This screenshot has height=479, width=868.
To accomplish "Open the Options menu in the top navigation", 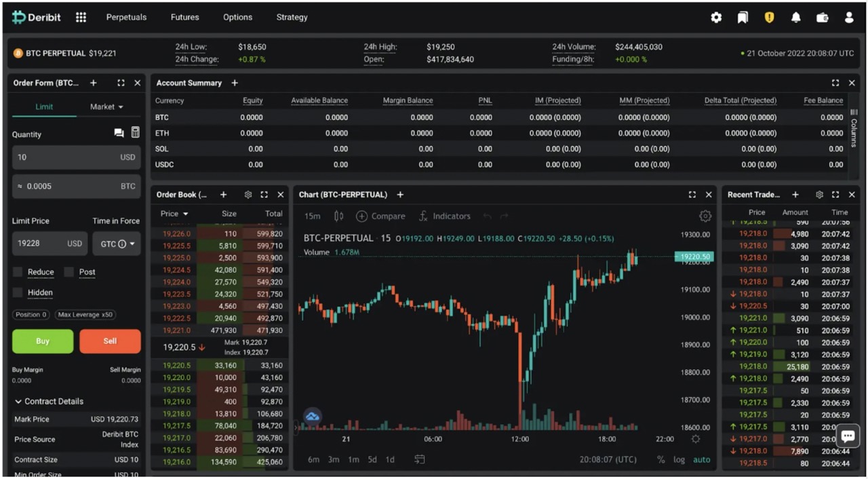I will pyautogui.click(x=237, y=17).
